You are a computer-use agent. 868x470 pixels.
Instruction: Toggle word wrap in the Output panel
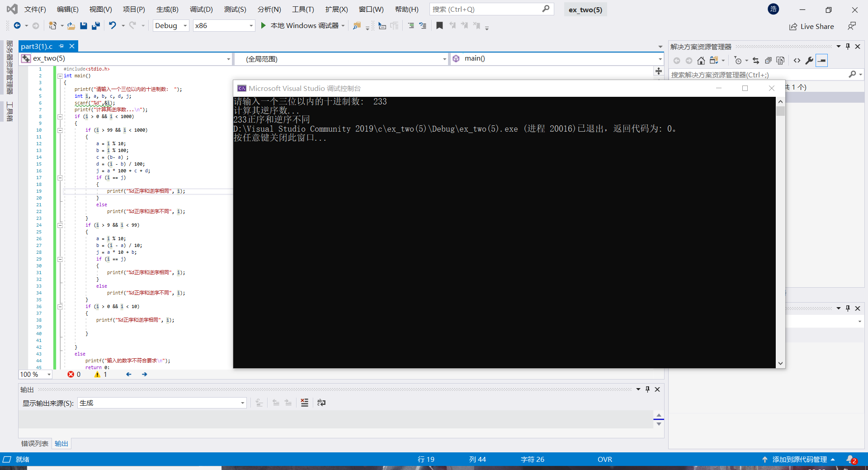click(x=321, y=403)
